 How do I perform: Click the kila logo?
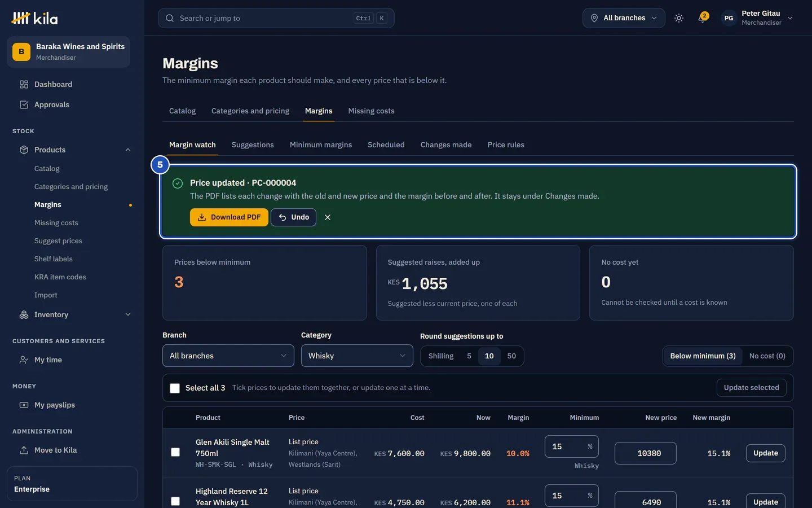point(34,18)
